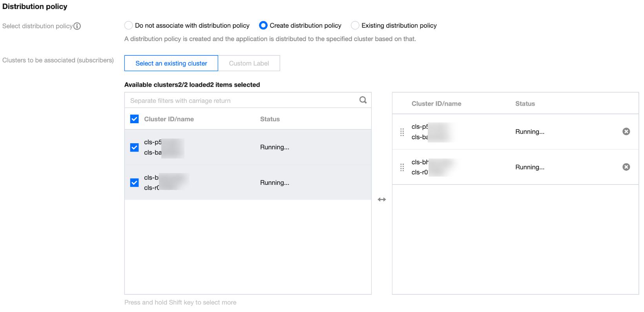Focus the 'Separate filters with carriage return' field
This screenshot has width=644, height=312.
tap(241, 100)
